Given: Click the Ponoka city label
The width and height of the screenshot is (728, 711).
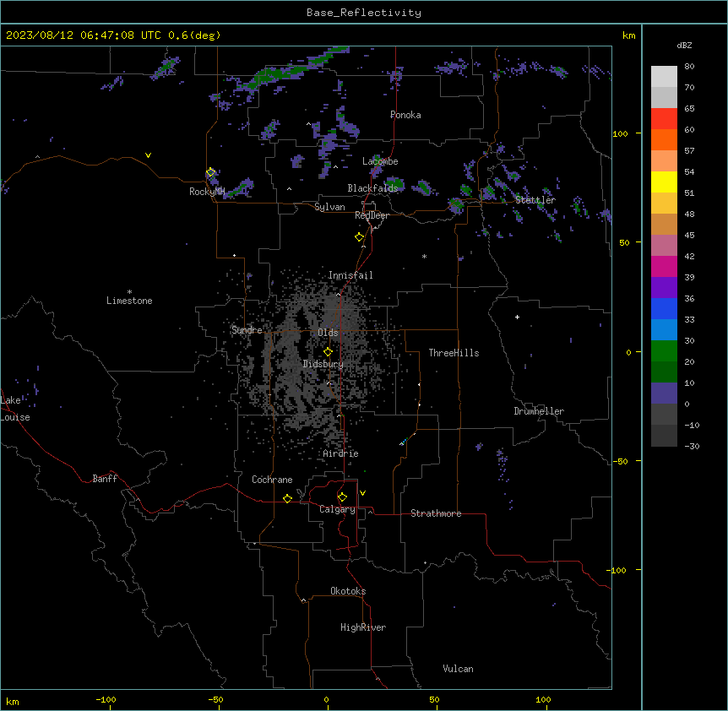Looking at the screenshot, I should click(405, 115).
